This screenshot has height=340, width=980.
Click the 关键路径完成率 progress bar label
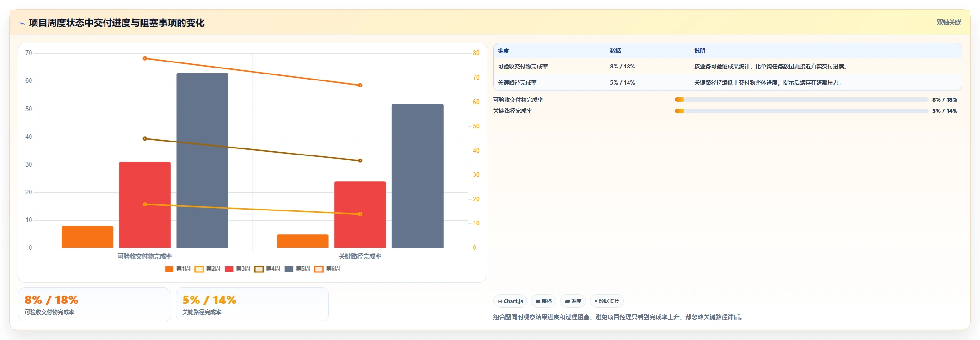tap(513, 111)
